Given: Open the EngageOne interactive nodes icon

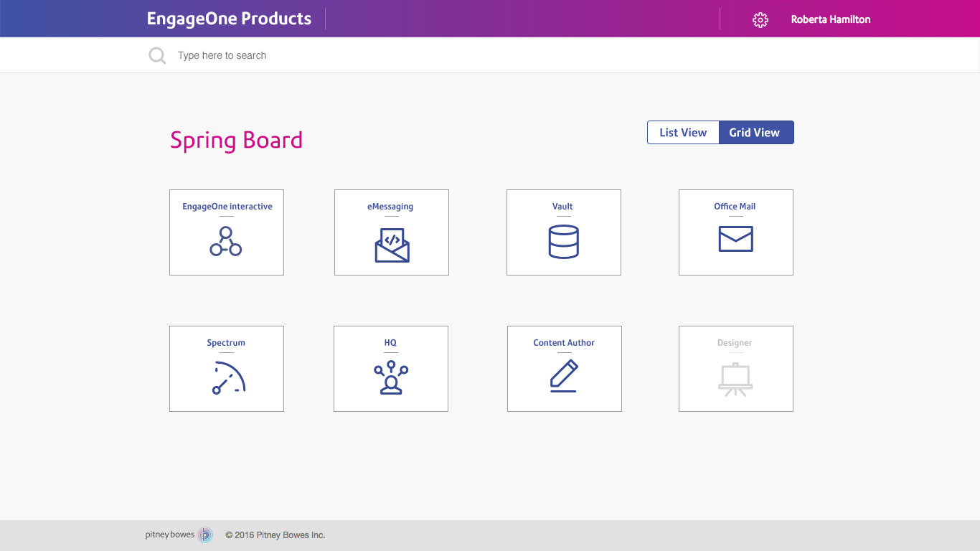Looking at the screenshot, I should tap(226, 242).
